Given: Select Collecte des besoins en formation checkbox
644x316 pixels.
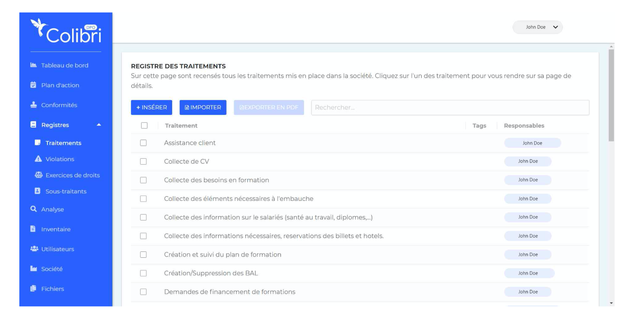Looking at the screenshot, I should point(143,180).
